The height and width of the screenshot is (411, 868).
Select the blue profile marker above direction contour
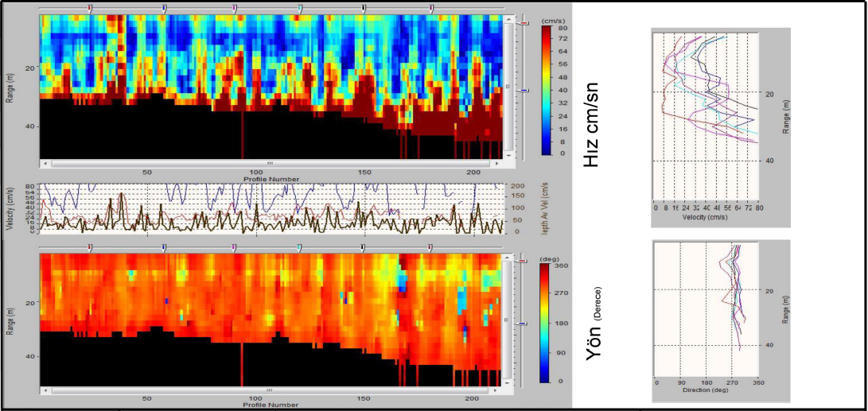pyautogui.click(x=163, y=246)
